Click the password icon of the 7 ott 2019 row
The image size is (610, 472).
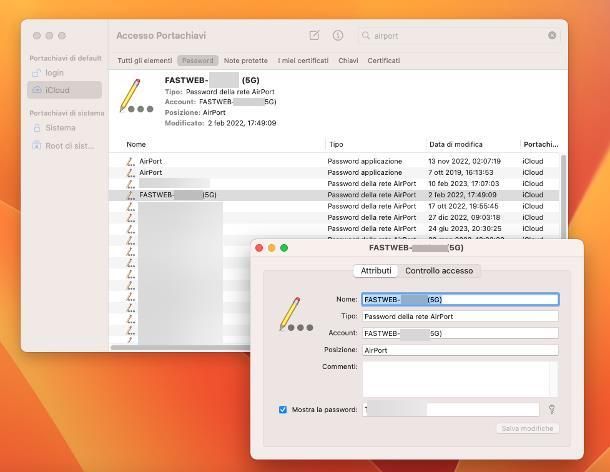[x=131, y=172]
